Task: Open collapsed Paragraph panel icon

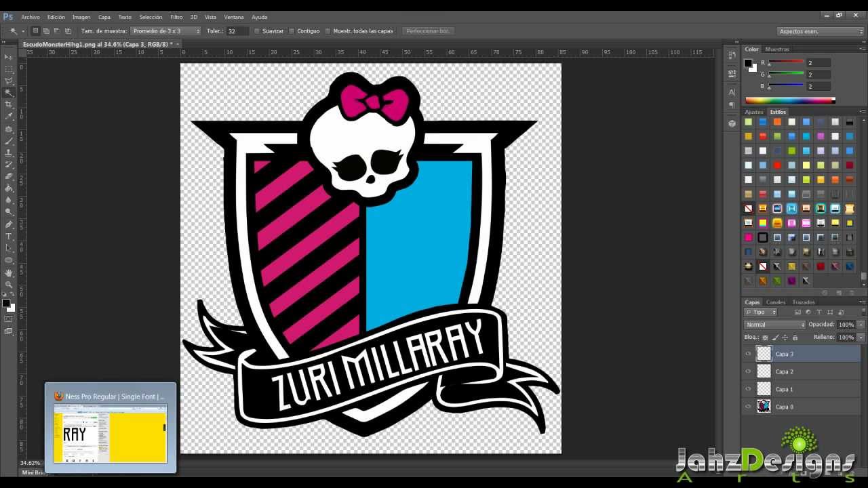Action: tap(732, 105)
